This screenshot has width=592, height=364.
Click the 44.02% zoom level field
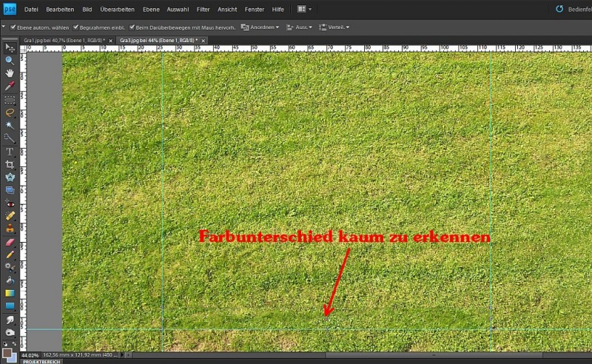pos(30,355)
